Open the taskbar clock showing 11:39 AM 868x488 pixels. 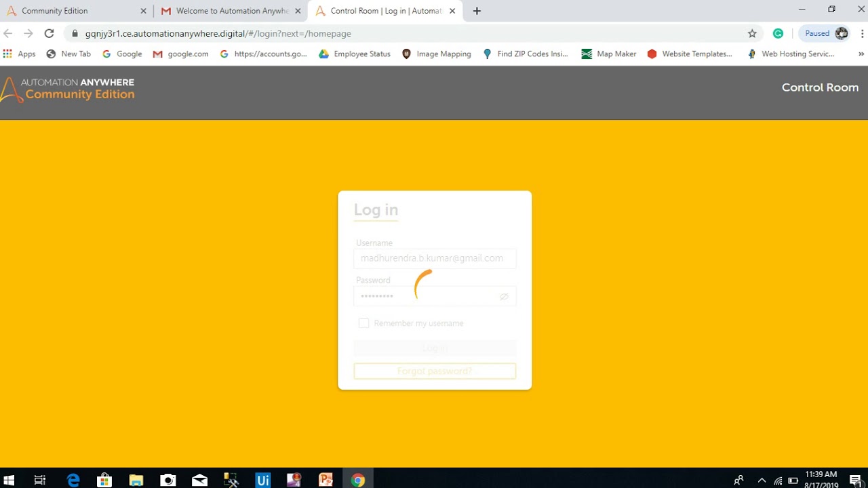click(821, 479)
